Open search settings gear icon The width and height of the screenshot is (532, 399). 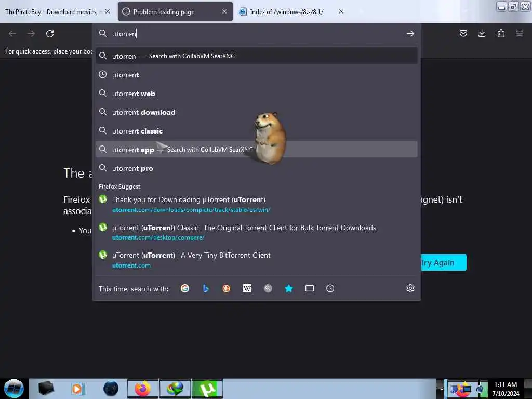point(410,288)
